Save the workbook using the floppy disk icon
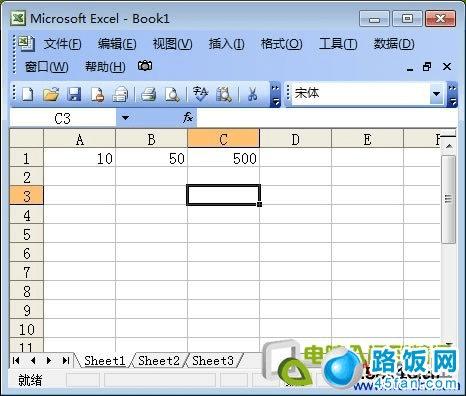 tap(74, 94)
